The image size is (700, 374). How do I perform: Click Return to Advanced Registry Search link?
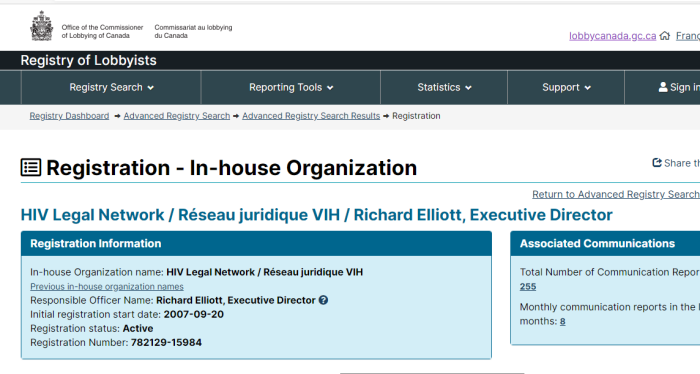pyautogui.click(x=616, y=195)
